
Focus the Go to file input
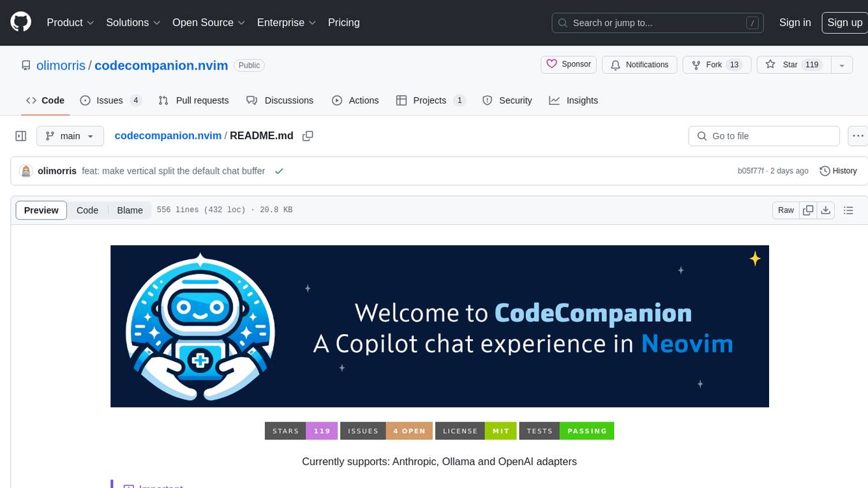[764, 136]
